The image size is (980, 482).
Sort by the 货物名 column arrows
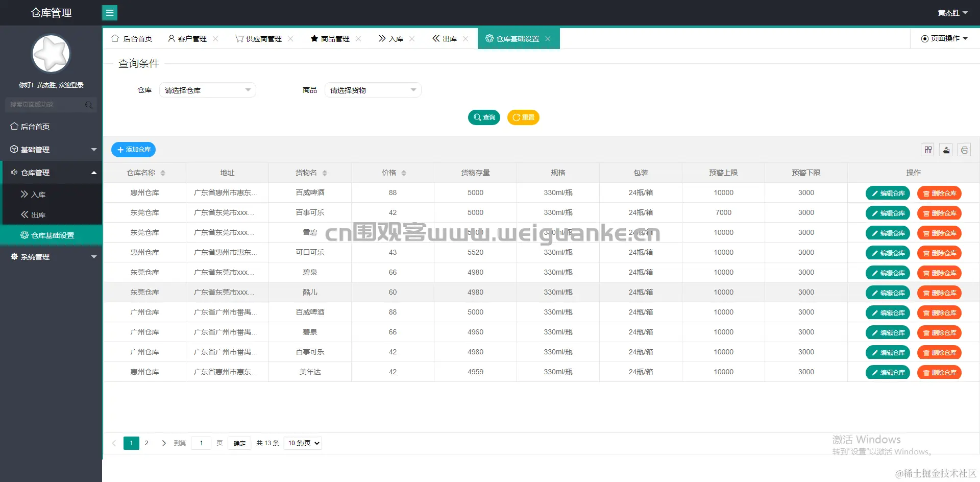pyautogui.click(x=325, y=173)
